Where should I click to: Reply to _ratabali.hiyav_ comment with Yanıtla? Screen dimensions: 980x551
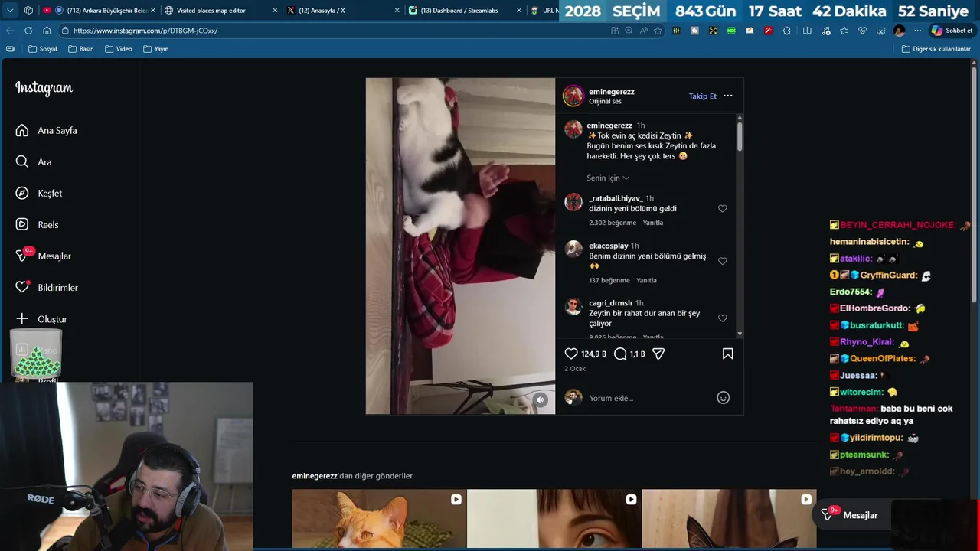pyautogui.click(x=653, y=223)
